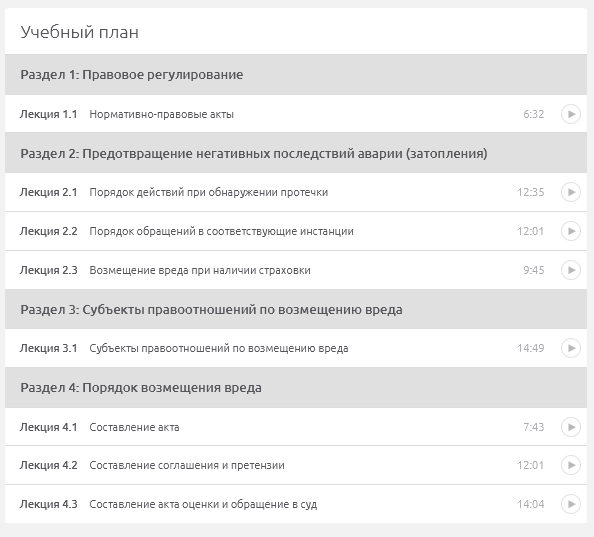
Task: Open lecture title Нормативно-правовые акты
Action: tap(161, 114)
